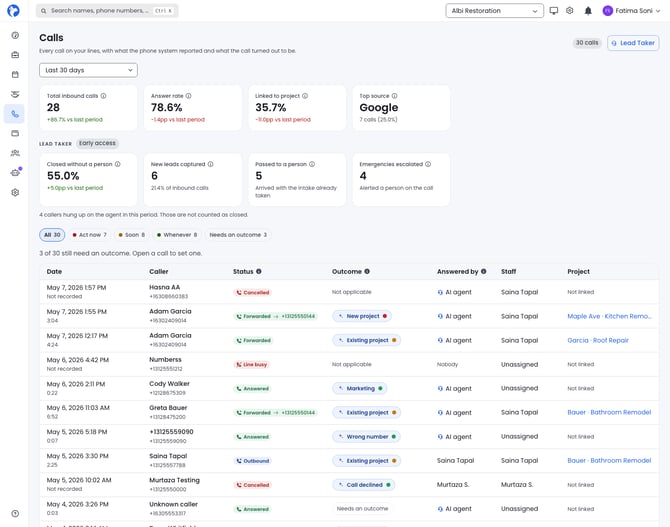670x527 pixels.
Task: Click the +13125559090 caller name
Action: (x=171, y=432)
